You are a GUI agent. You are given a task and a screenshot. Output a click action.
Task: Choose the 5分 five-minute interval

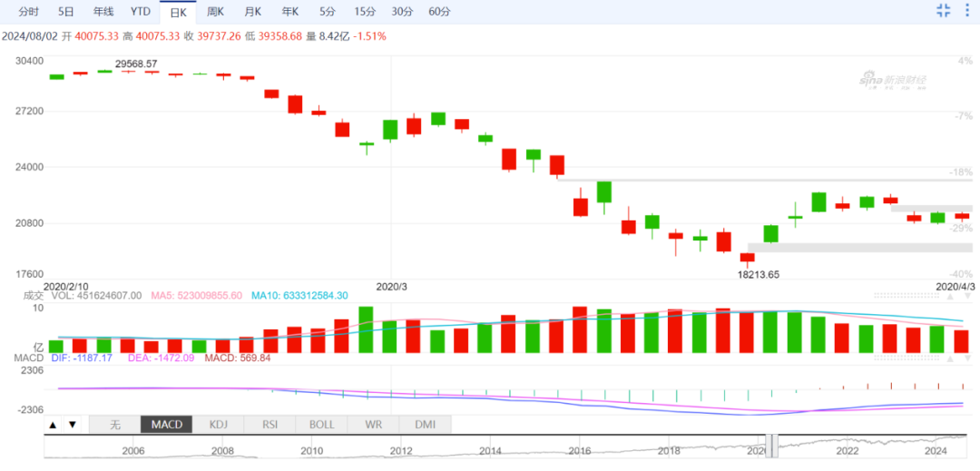pyautogui.click(x=327, y=12)
